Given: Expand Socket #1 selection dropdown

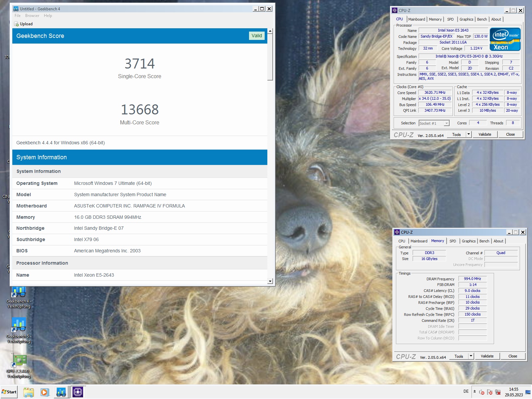Looking at the screenshot, I should click(x=447, y=123).
